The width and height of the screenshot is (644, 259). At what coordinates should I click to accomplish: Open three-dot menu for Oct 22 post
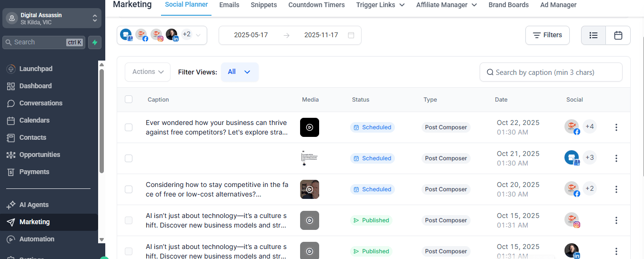[x=616, y=127]
